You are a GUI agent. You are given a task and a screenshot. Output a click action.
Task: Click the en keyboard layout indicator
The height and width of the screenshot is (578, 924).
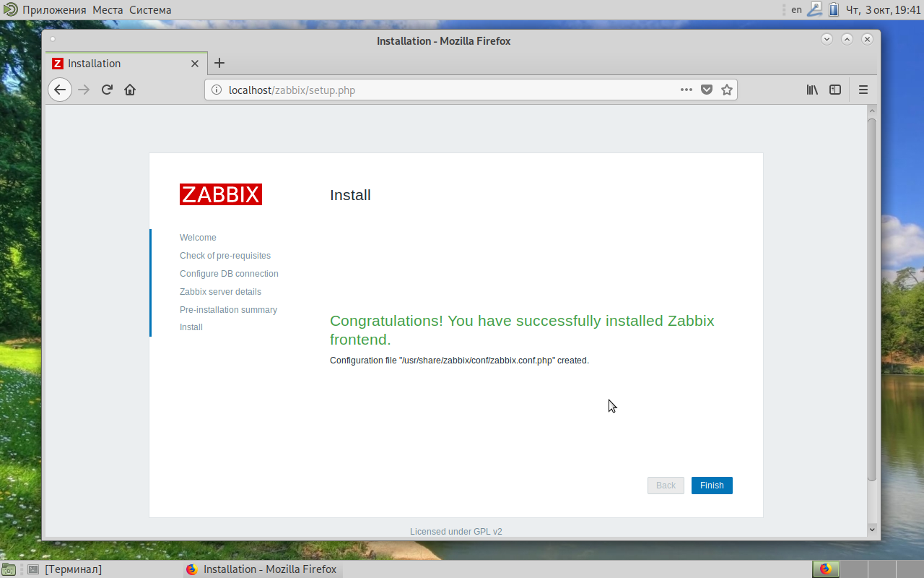[796, 9]
